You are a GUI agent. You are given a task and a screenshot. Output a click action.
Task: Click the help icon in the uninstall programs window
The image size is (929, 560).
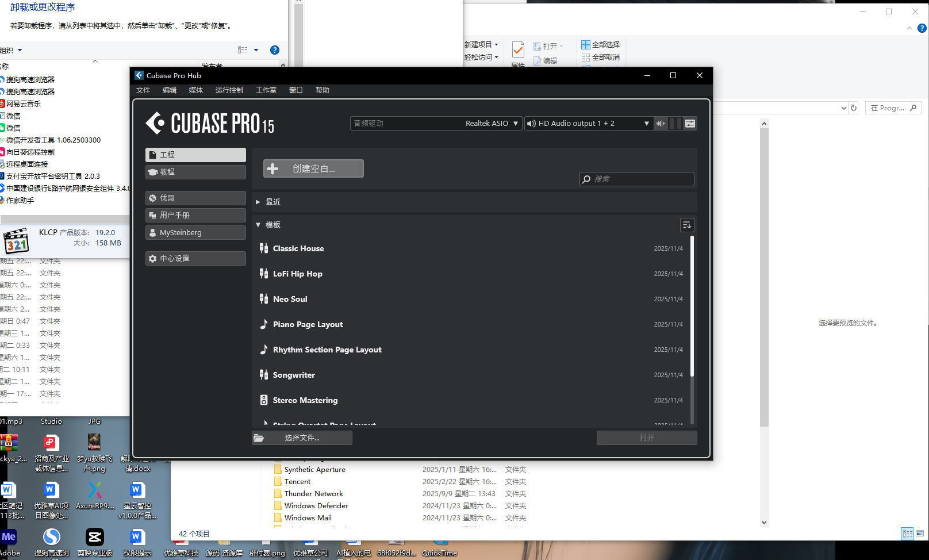(275, 50)
